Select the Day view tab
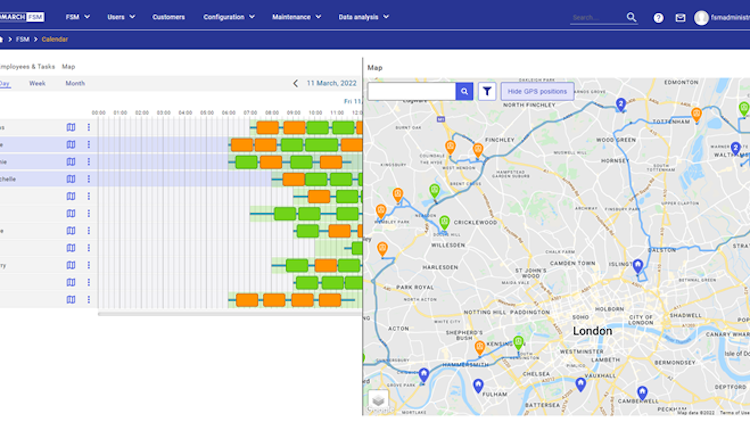The image size is (750, 422). click(x=5, y=83)
